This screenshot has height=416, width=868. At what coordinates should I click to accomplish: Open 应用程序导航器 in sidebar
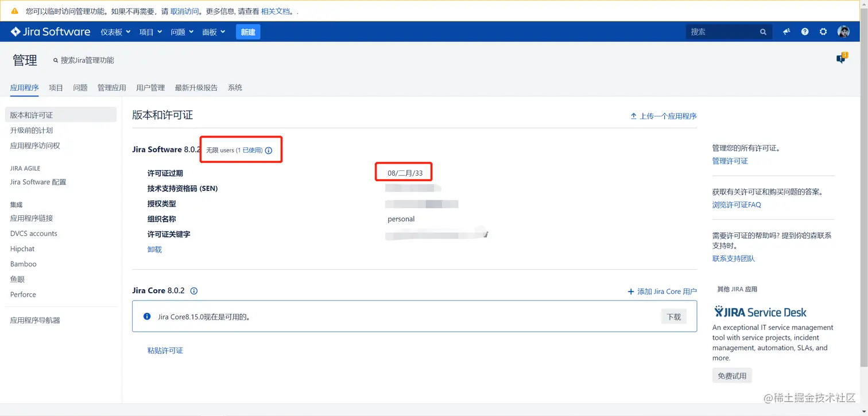point(35,320)
